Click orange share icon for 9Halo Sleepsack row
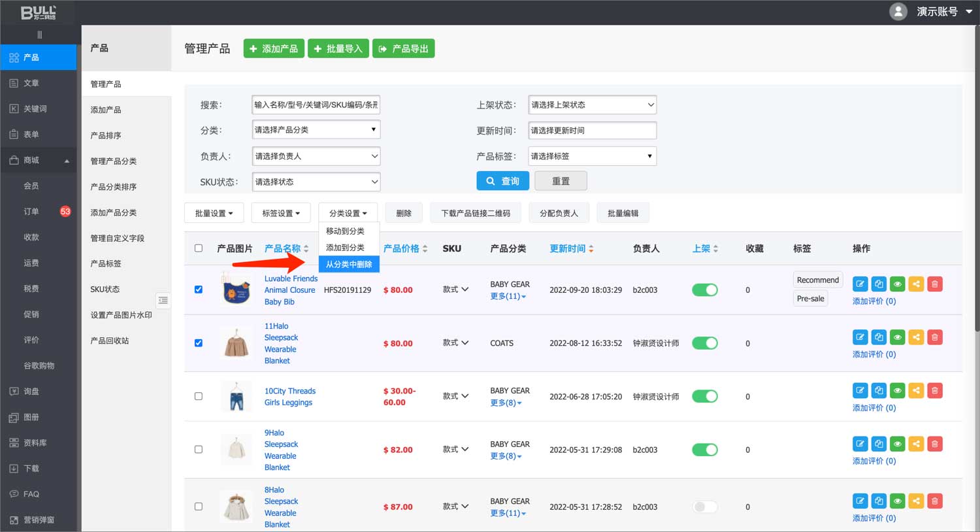 pos(916,444)
